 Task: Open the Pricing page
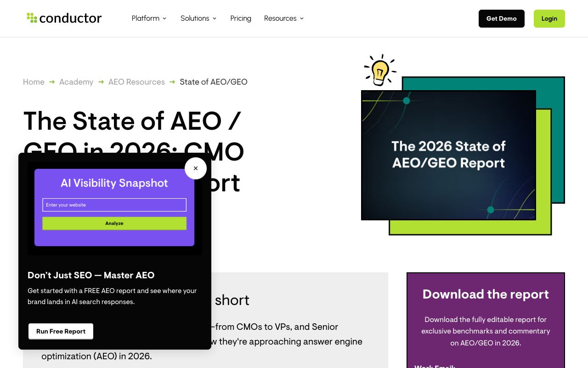click(241, 18)
